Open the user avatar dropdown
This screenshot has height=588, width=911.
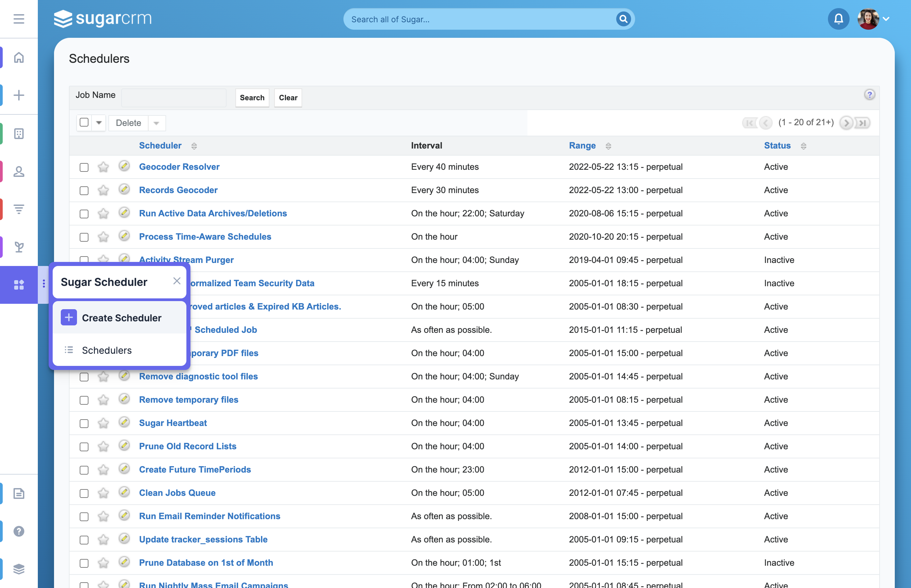coord(874,19)
